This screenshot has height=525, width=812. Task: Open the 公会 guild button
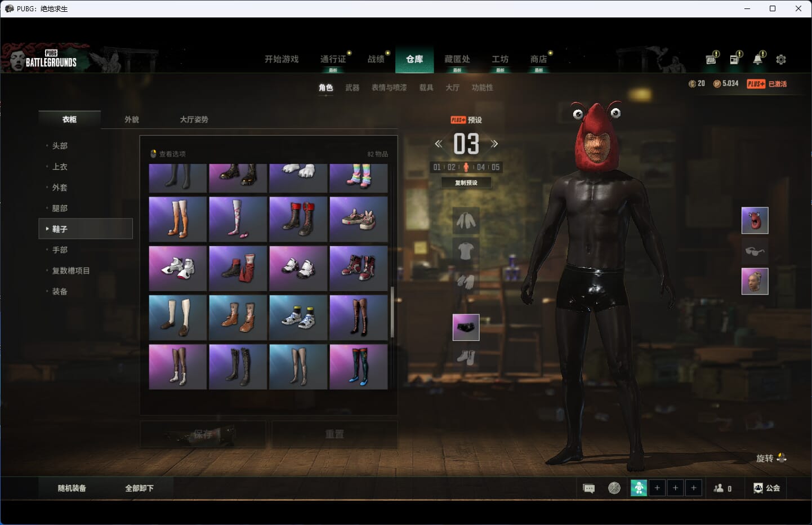tap(767, 488)
